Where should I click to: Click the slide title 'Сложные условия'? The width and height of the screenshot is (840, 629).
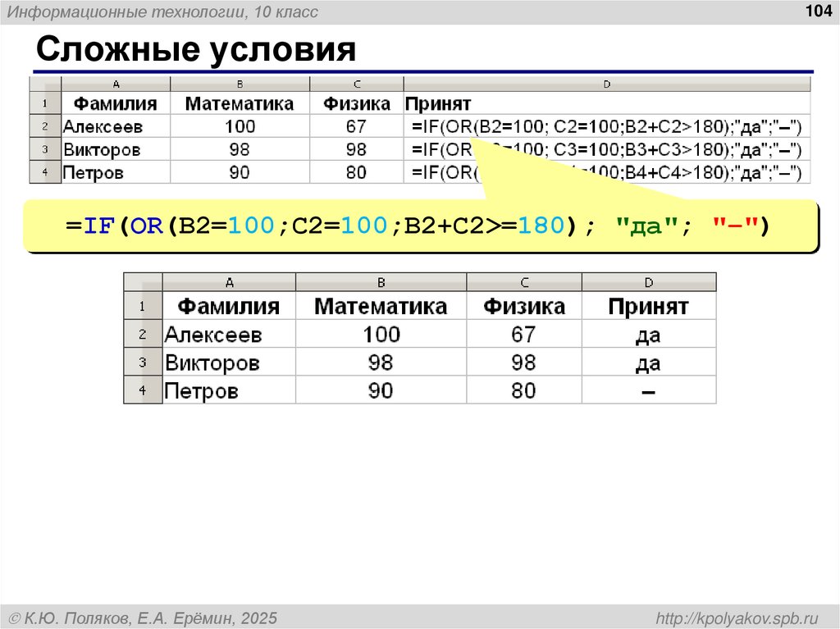[195, 50]
